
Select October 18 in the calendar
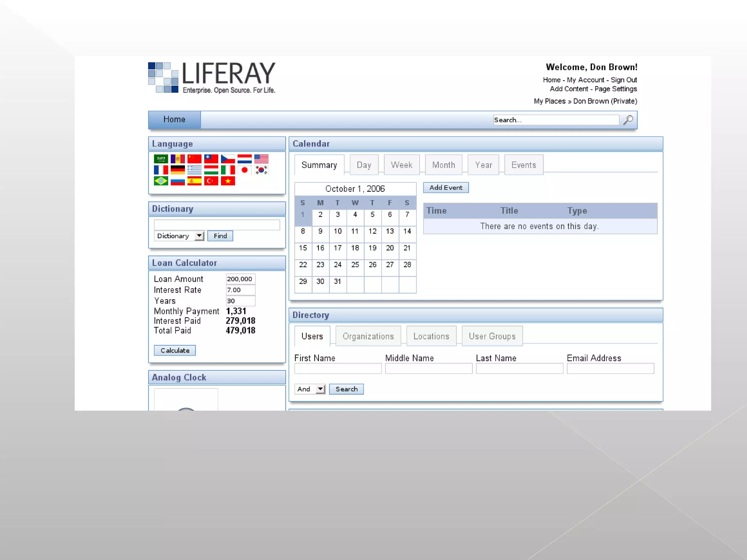355,248
